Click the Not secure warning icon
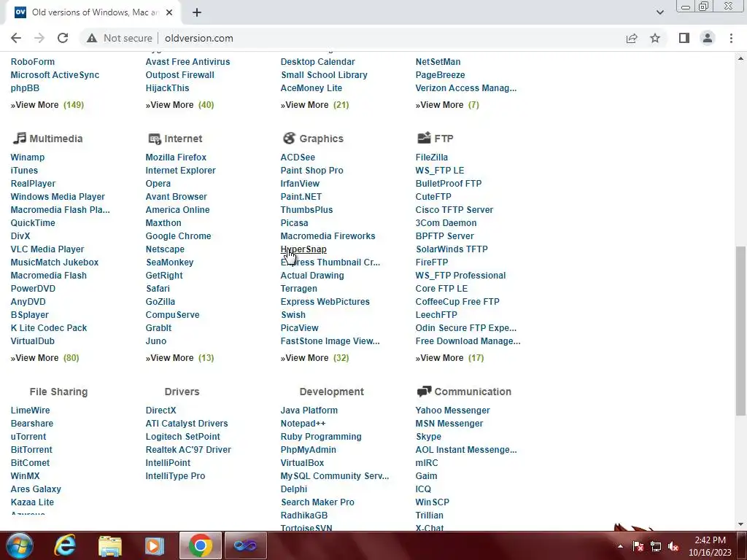 coord(92,38)
